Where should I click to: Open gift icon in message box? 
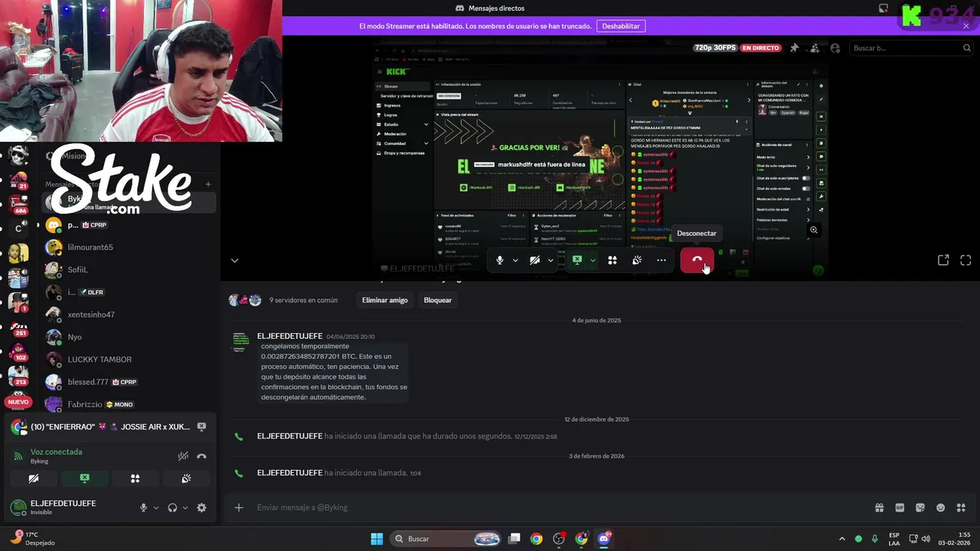(879, 507)
